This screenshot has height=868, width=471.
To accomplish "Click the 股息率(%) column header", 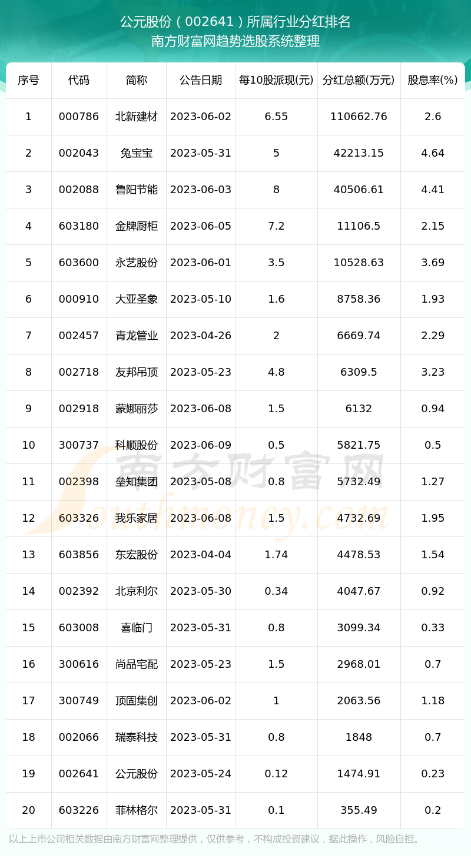I will [x=433, y=80].
